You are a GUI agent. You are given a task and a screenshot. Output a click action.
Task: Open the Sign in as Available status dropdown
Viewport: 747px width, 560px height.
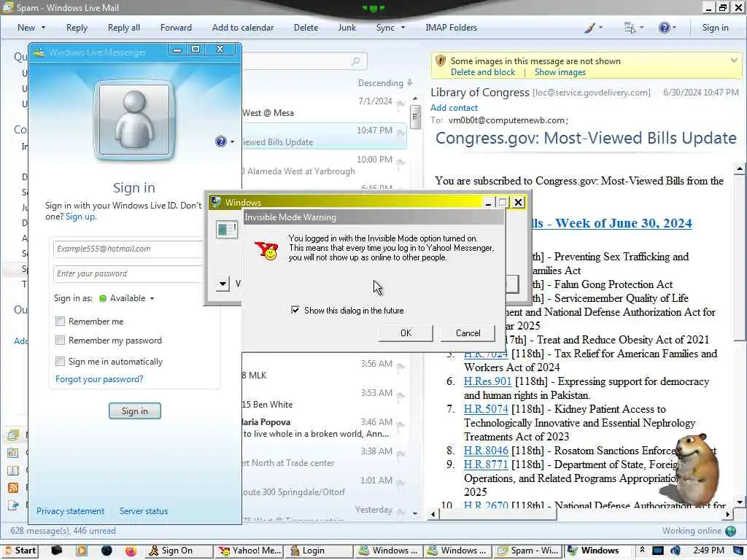(x=152, y=298)
